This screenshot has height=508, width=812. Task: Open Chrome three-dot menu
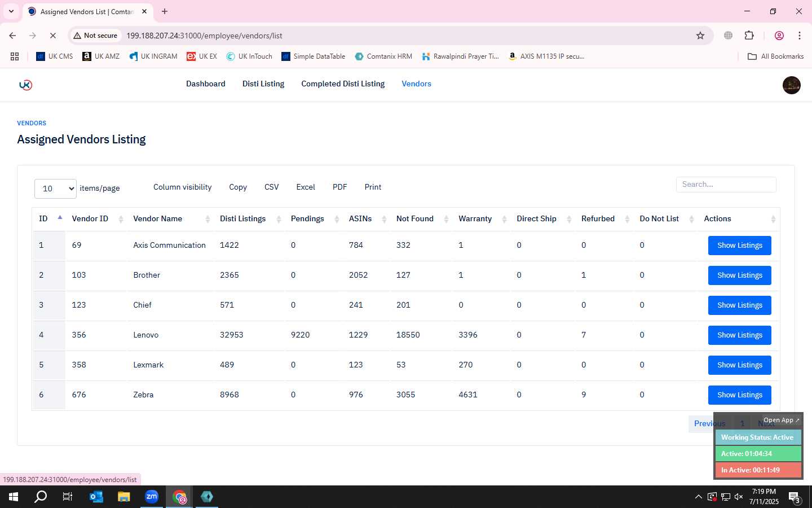[800, 36]
